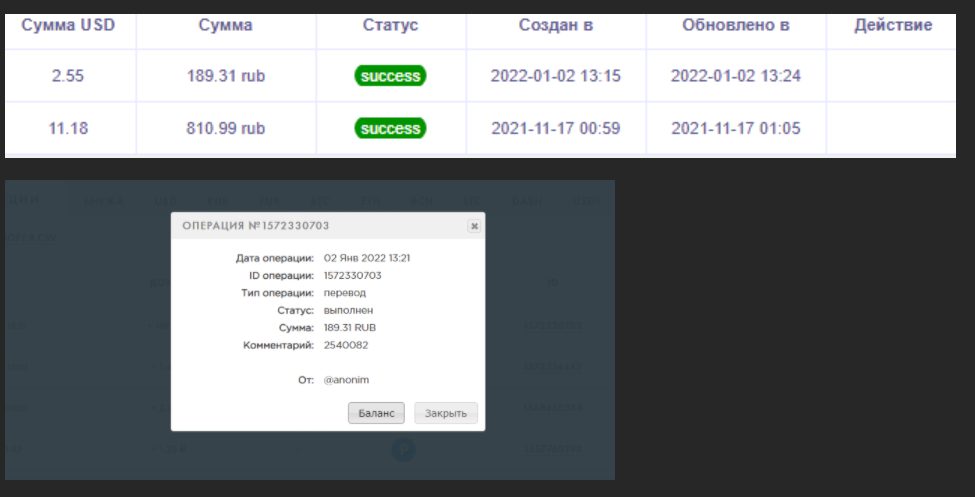Image resolution: width=975 pixels, height=497 pixels.
Task: Click the created date 2021-11-17 00:59
Action: [556, 128]
